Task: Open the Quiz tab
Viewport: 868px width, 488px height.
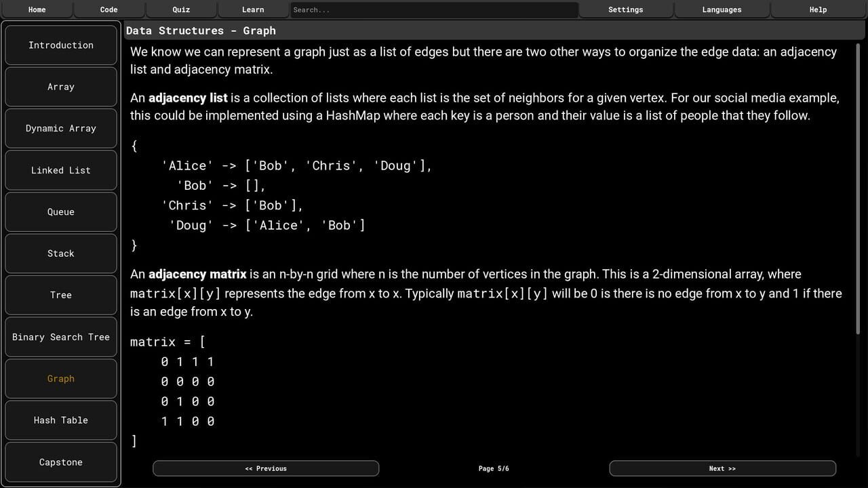Action: [180, 9]
